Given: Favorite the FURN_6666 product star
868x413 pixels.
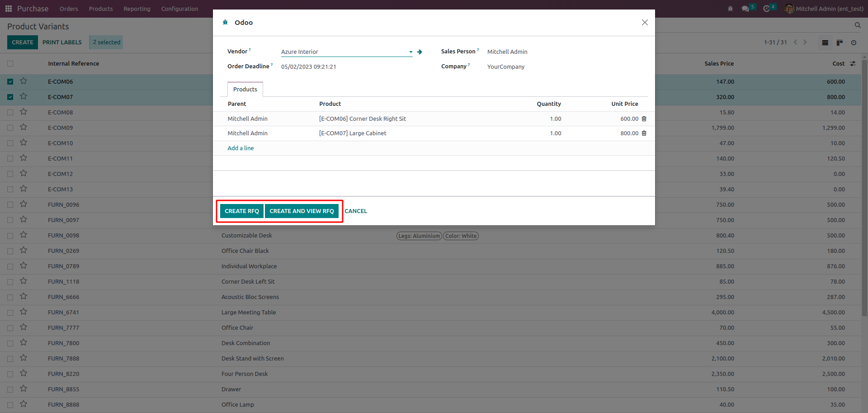Looking at the screenshot, I should coord(24,296).
